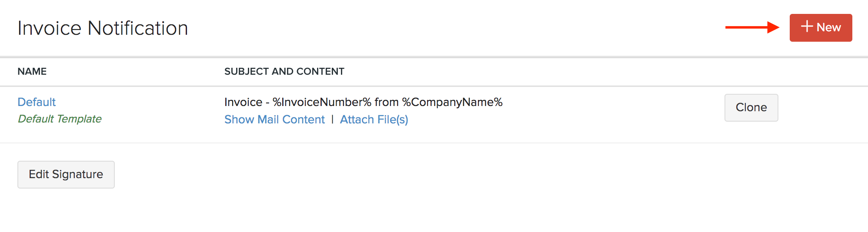Image resolution: width=868 pixels, height=232 pixels.
Task: Click the word "Signature" on the bottom button
Action: tap(77, 175)
